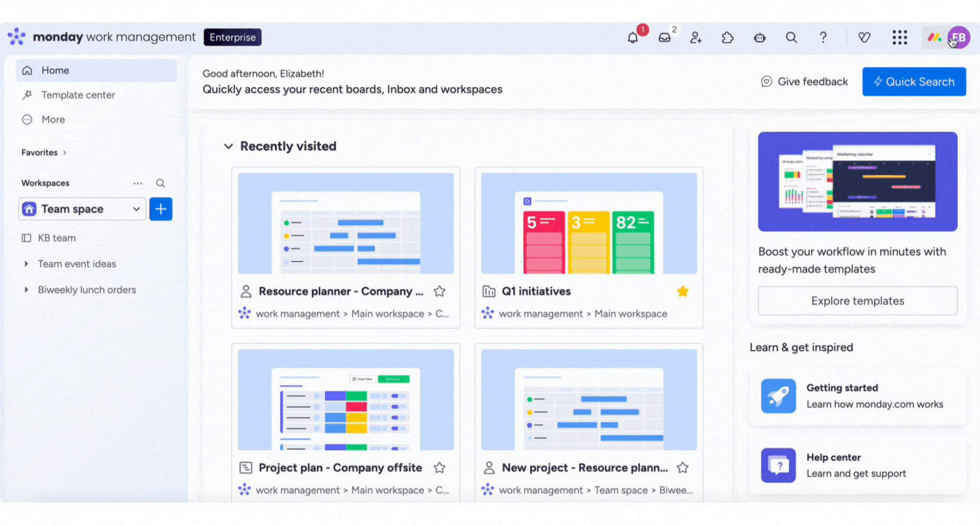Click the magnifier search icon in header

pyautogui.click(x=791, y=37)
